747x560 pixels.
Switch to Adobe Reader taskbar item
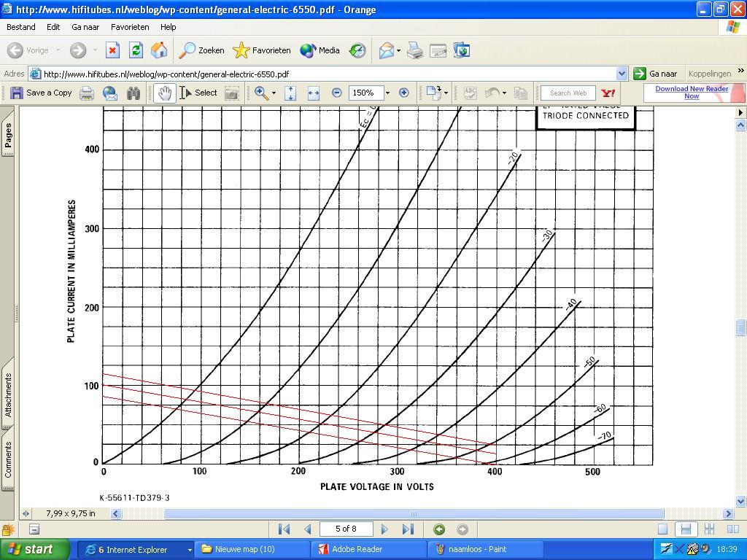[x=369, y=550]
